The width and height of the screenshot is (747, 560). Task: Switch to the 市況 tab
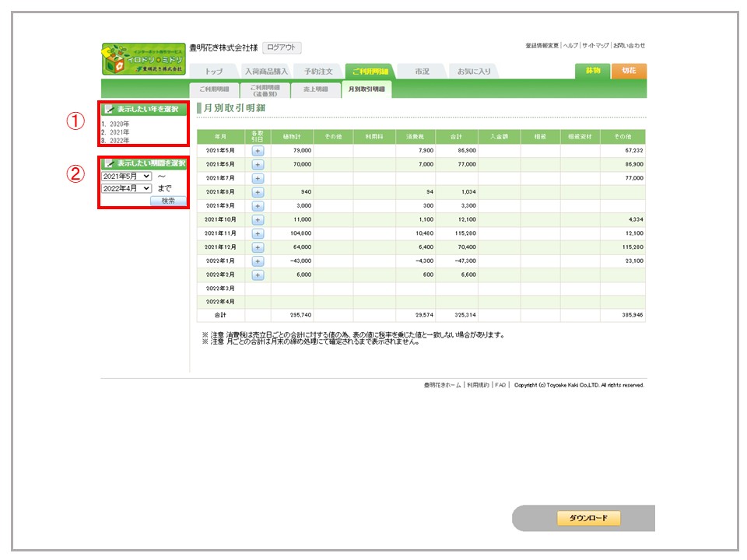pyautogui.click(x=422, y=72)
